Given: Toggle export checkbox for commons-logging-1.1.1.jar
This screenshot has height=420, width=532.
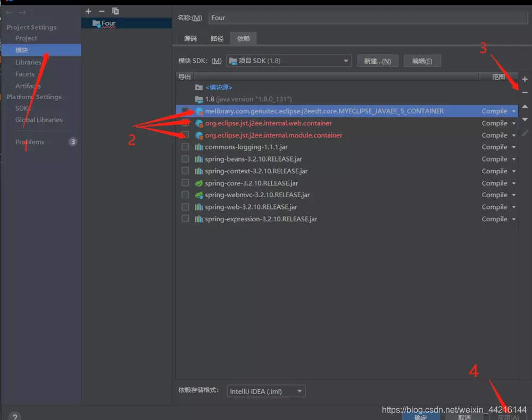Looking at the screenshot, I should pos(185,147).
